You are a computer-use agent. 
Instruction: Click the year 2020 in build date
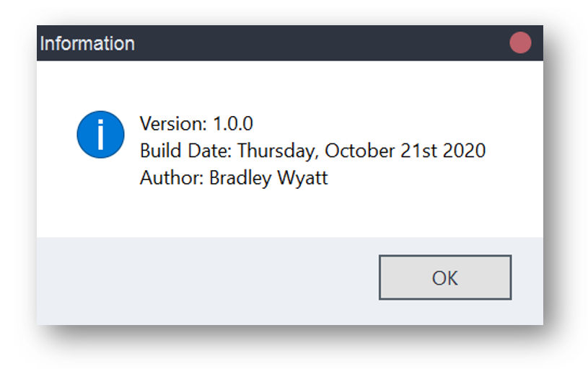point(464,151)
